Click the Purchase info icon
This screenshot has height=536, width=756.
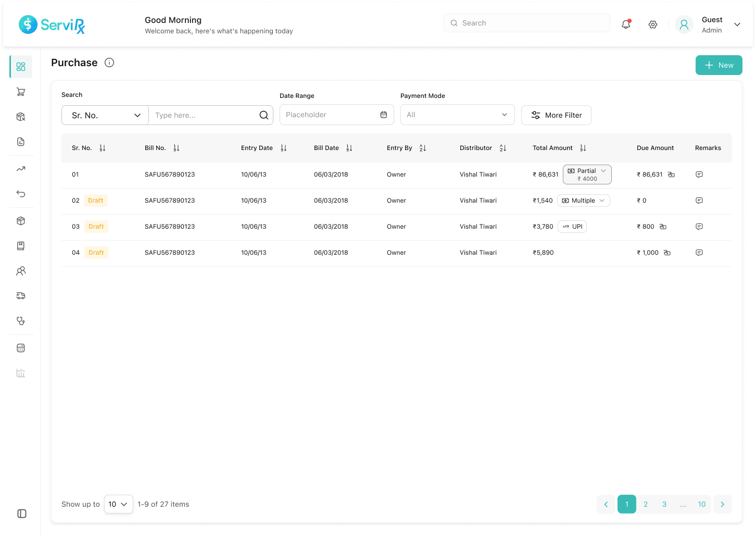coord(109,63)
